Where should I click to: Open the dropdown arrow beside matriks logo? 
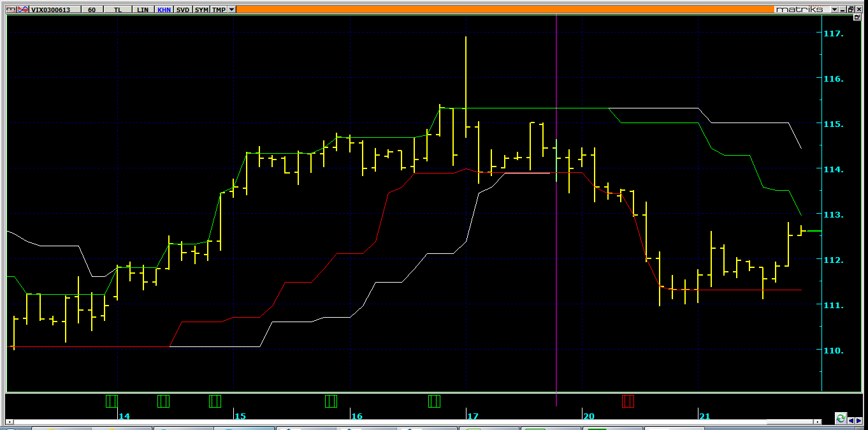(834, 10)
